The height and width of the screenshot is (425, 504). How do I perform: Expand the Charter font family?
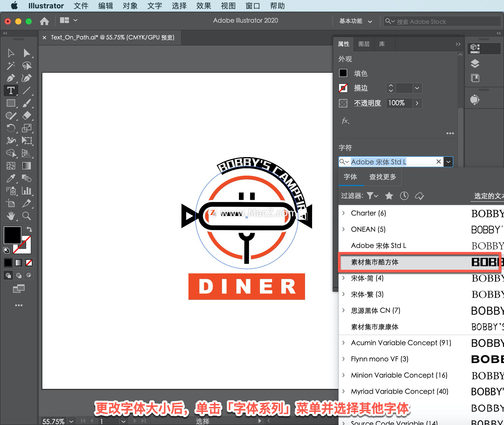(343, 213)
